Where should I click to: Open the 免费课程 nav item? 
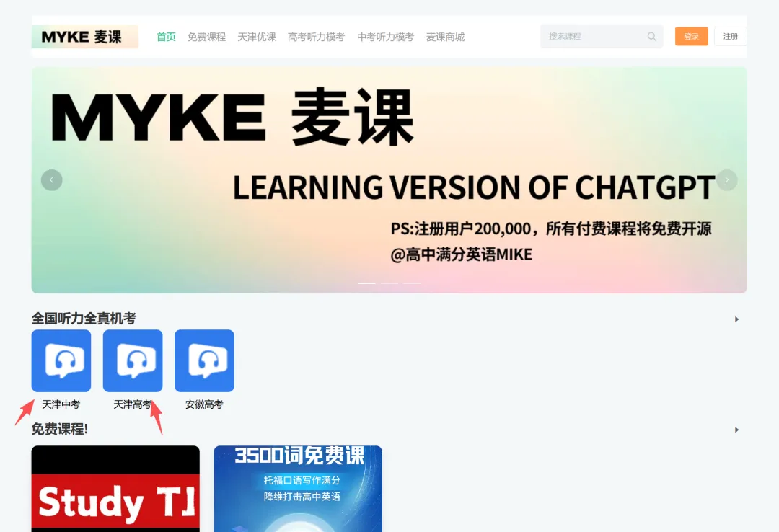click(206, 37)
